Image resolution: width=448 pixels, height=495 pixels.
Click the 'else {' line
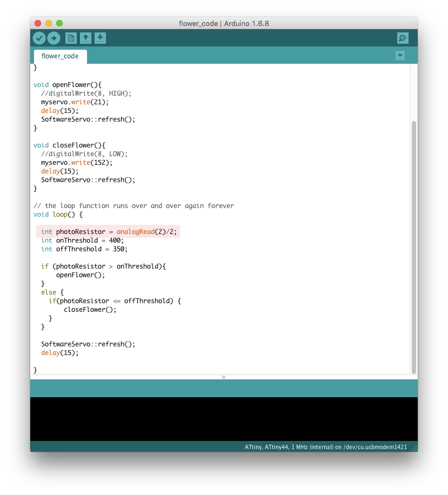52,292
